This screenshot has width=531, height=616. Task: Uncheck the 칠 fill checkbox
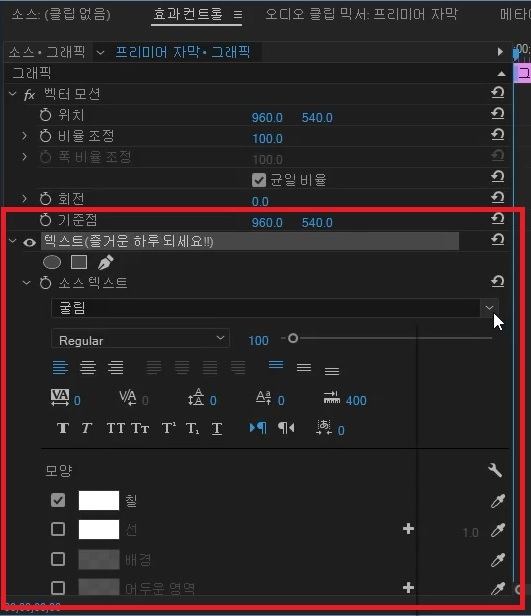pyautogui.click(x=58, y=500)
